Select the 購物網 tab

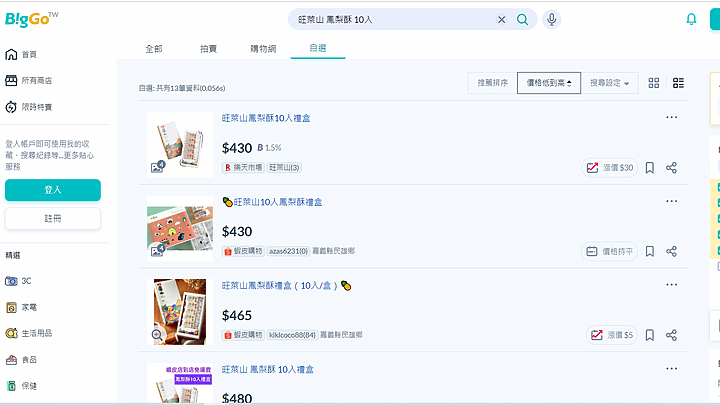pos(263,49)
